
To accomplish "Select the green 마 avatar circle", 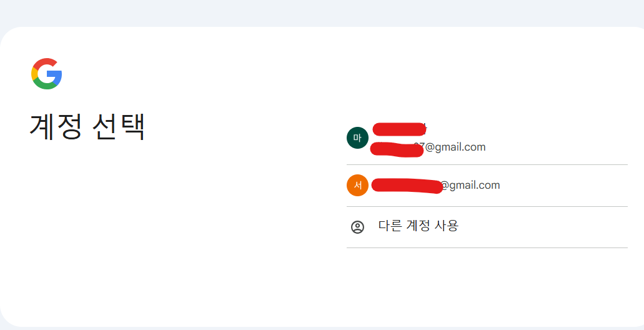I will 357,137.
